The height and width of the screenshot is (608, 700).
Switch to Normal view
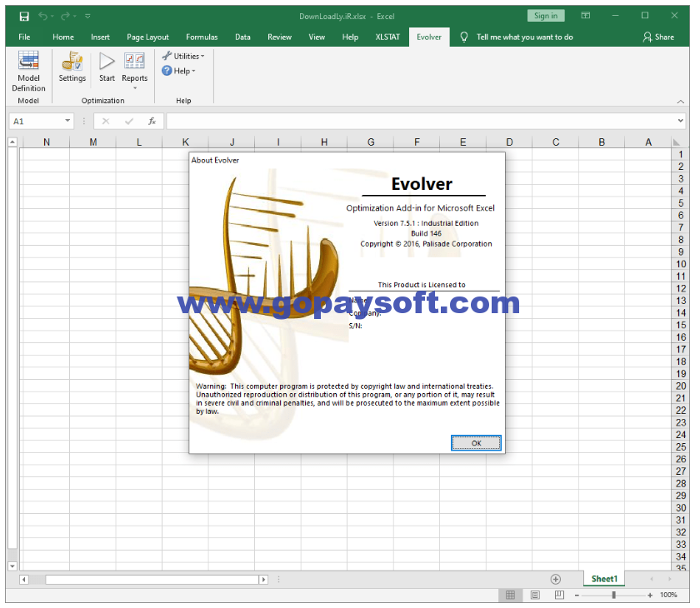510,595
